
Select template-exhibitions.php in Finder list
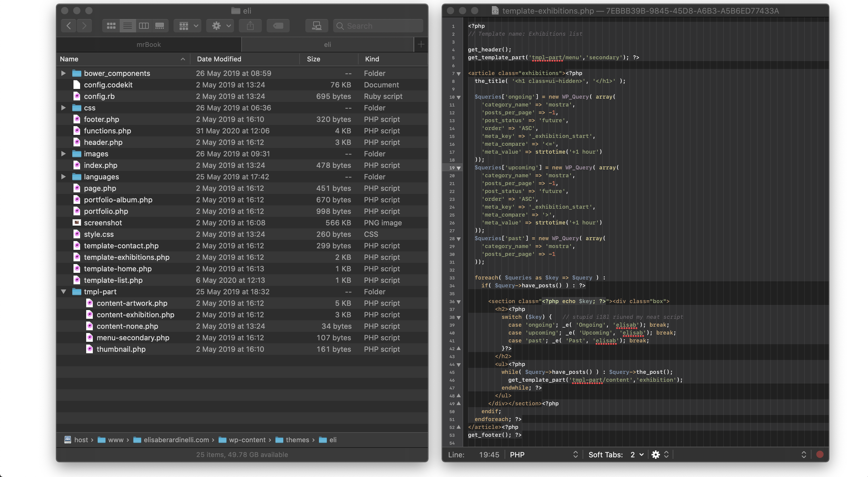(242, 257)
